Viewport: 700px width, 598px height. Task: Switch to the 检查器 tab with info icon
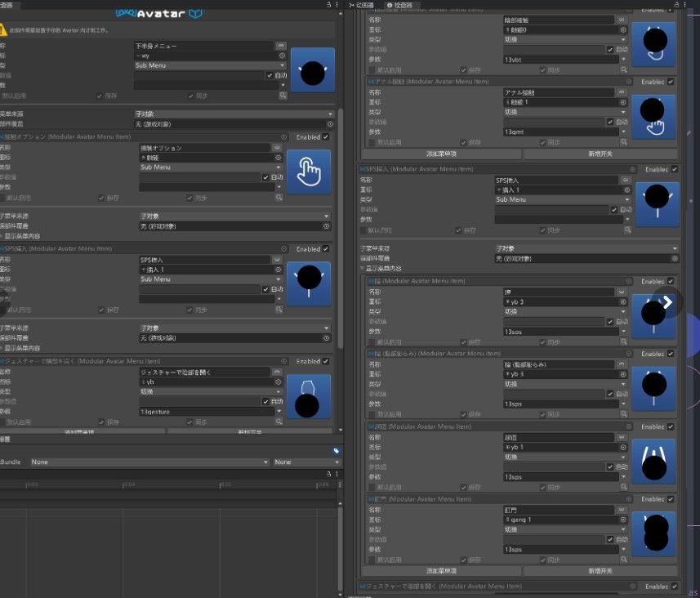point(399,5)
